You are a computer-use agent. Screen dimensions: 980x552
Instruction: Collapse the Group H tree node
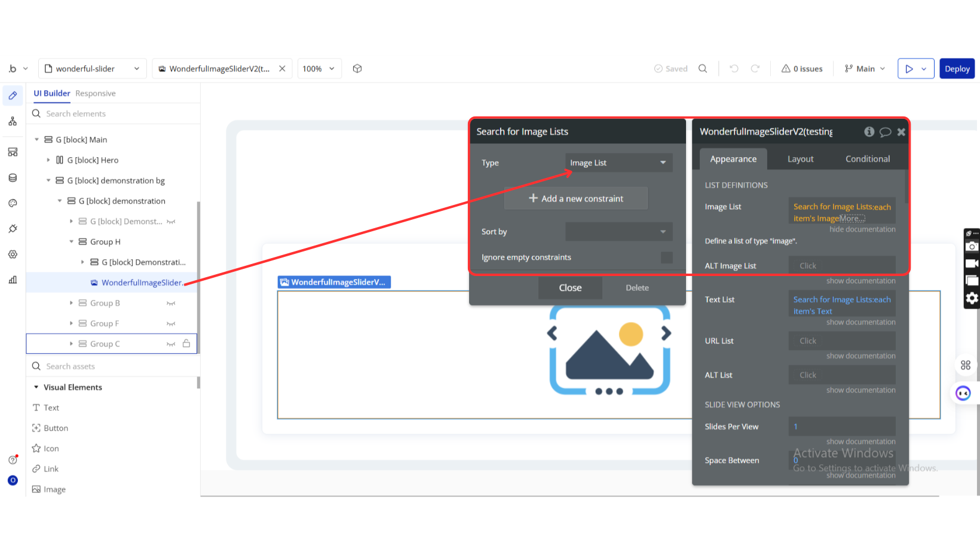[71, 242]
